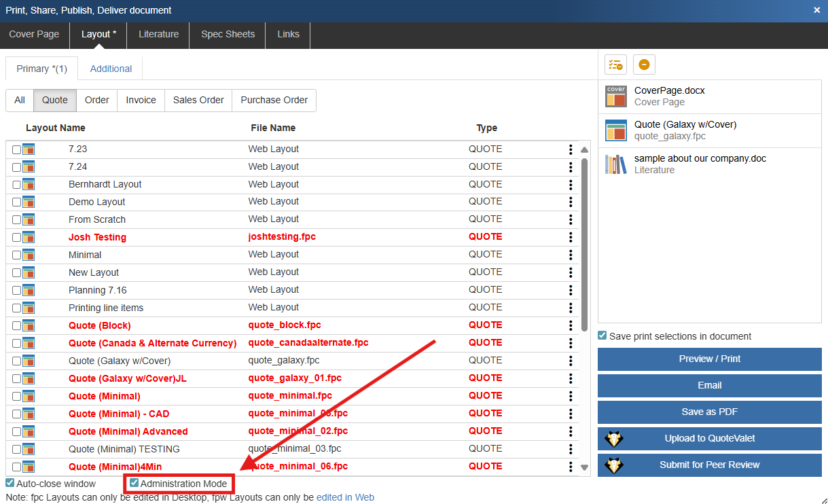Click the Literature books icon for the sample doc
The width and height of the screenshot is (828, 504).
[616, 164]
